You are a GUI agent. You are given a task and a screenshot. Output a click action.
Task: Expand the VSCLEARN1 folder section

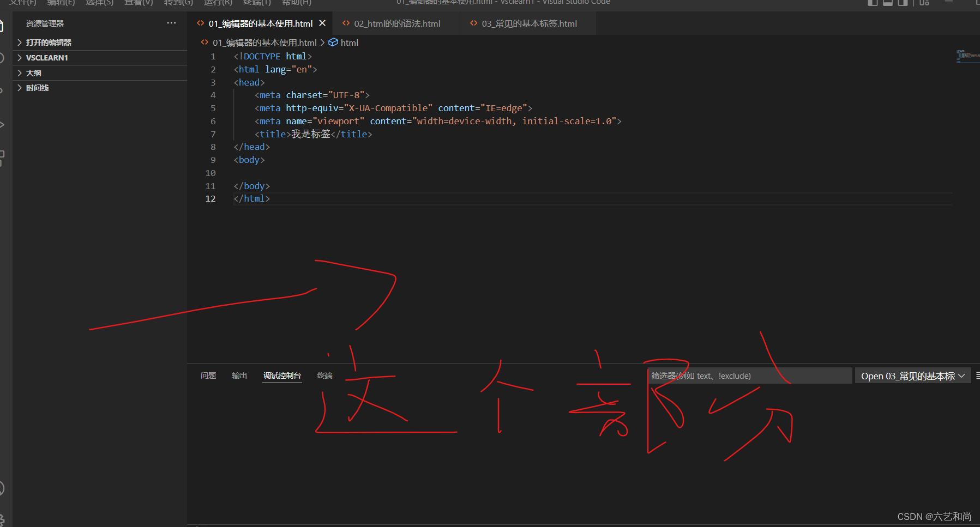(x=100, y=58)
